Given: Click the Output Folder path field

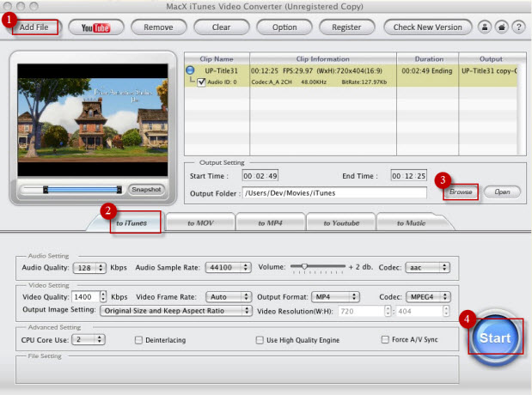Looking at the screenshot, I should click(x=334, y=193).
